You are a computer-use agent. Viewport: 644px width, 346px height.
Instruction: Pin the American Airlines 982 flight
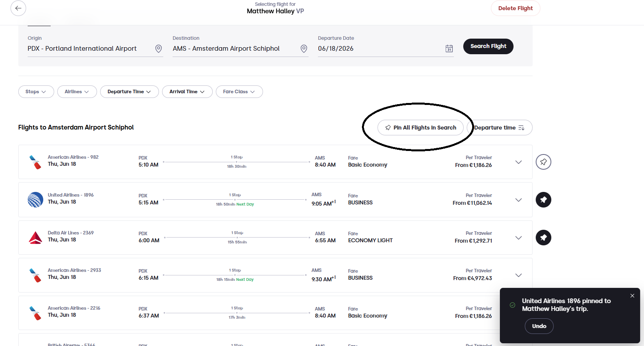pyautogui.click(x=543, y=162)
